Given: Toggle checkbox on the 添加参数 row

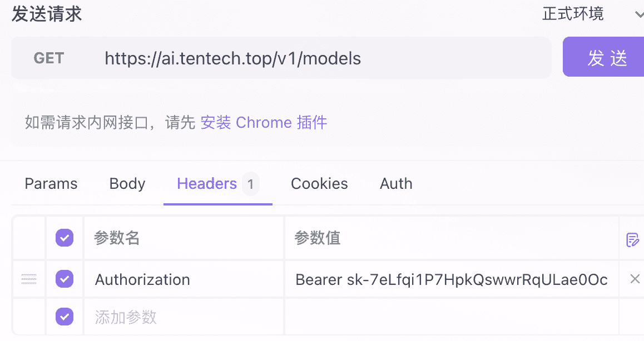Looking at the screenshot, I should click(65, 317).
